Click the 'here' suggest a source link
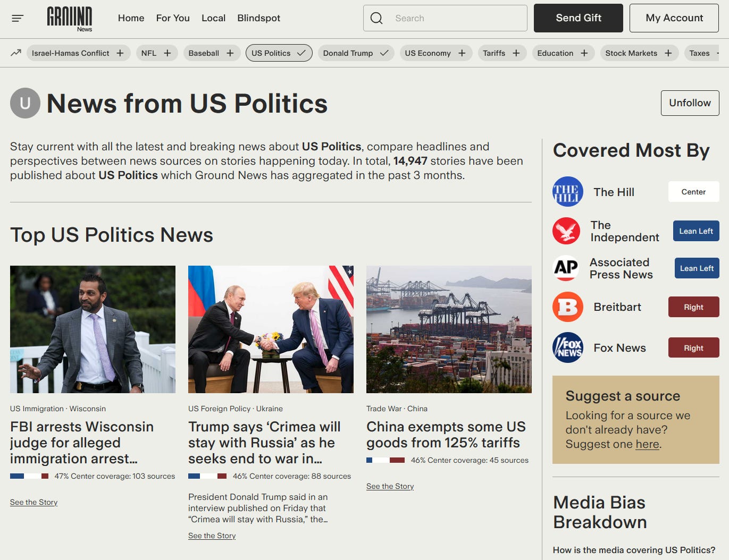This screenshot has width=729, height=560. [647, 444]
